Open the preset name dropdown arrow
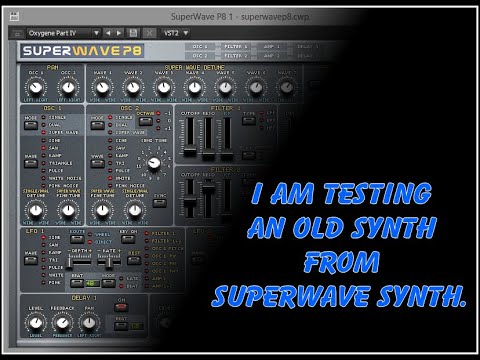 pyautogui.click(x=96, y=33)
